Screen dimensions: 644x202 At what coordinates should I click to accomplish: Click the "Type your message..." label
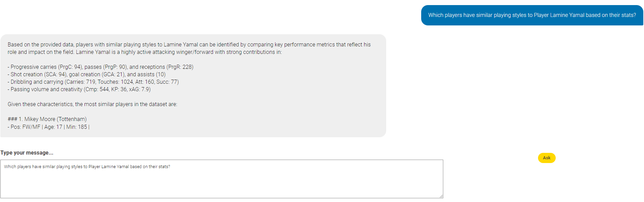(x=27, y=153)
